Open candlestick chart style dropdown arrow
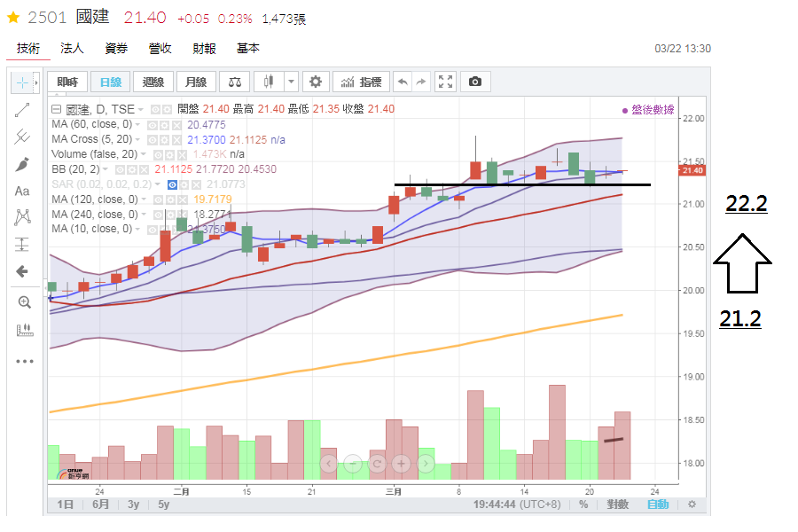This screenshot has width=798, height=532. (292, 82)
